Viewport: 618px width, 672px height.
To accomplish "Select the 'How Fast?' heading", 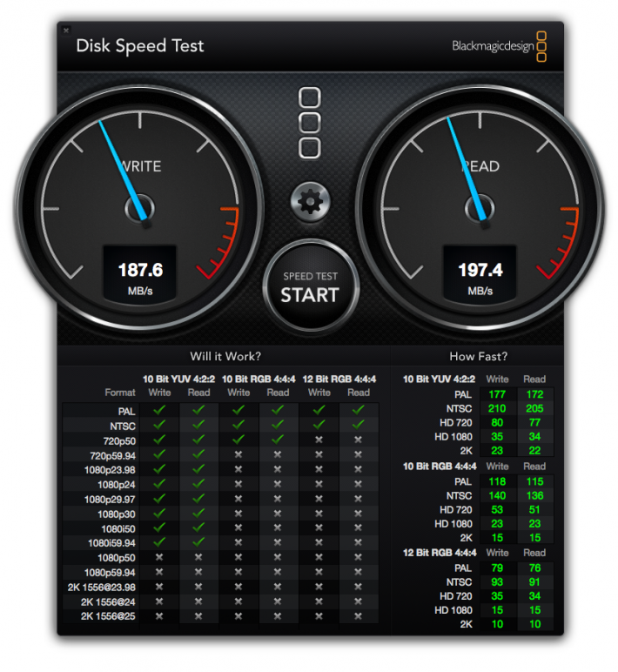I will (478, 356).
